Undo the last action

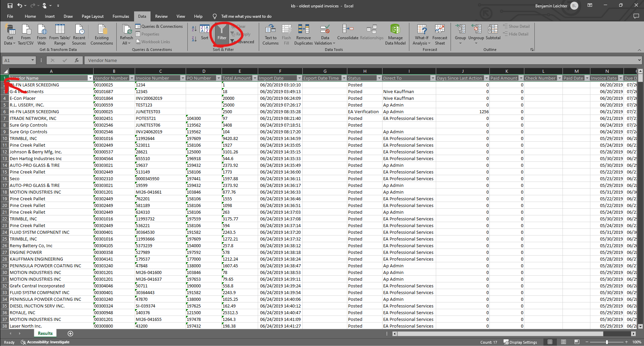coord(20,6)
